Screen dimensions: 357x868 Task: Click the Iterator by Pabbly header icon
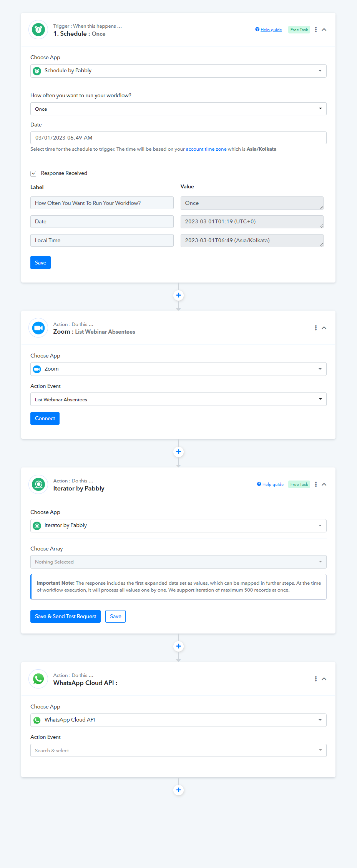coord(38,484)
